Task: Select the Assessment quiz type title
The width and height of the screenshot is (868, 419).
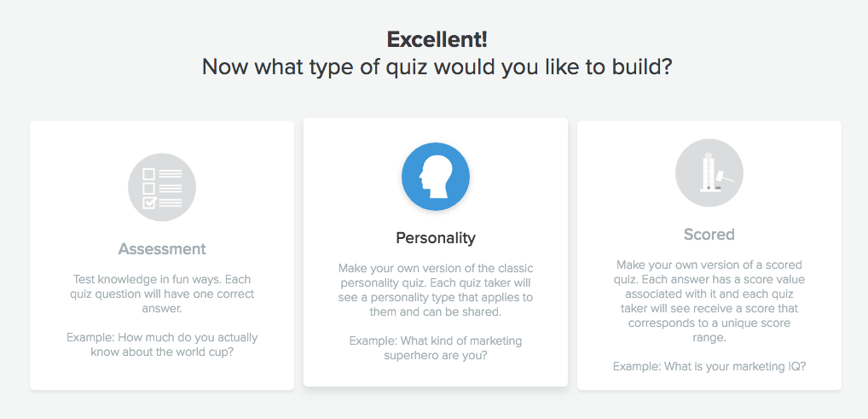Action: (x=162, y=249)
